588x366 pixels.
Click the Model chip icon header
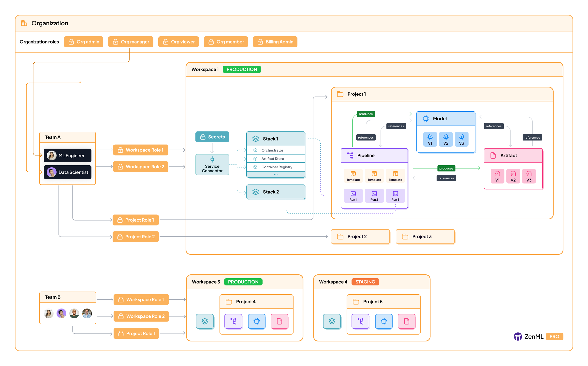tap(426, 119)
